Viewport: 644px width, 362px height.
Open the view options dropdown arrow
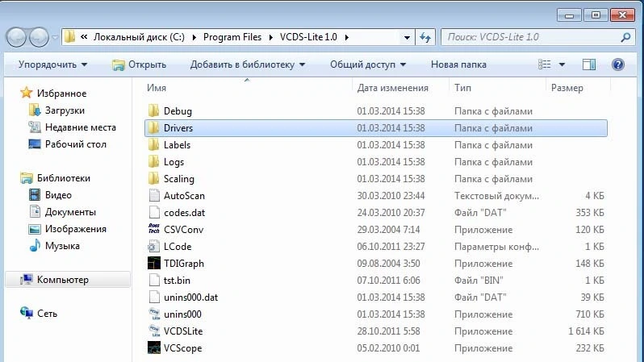pos(562,64)
